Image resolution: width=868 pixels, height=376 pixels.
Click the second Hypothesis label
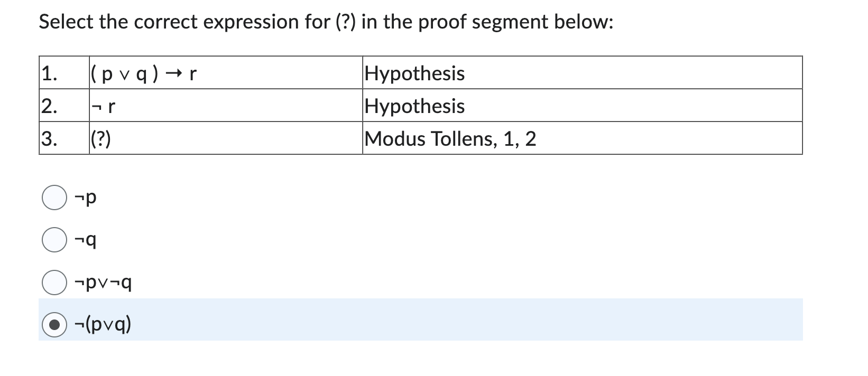pyautogui.click(x=414, y=106)
